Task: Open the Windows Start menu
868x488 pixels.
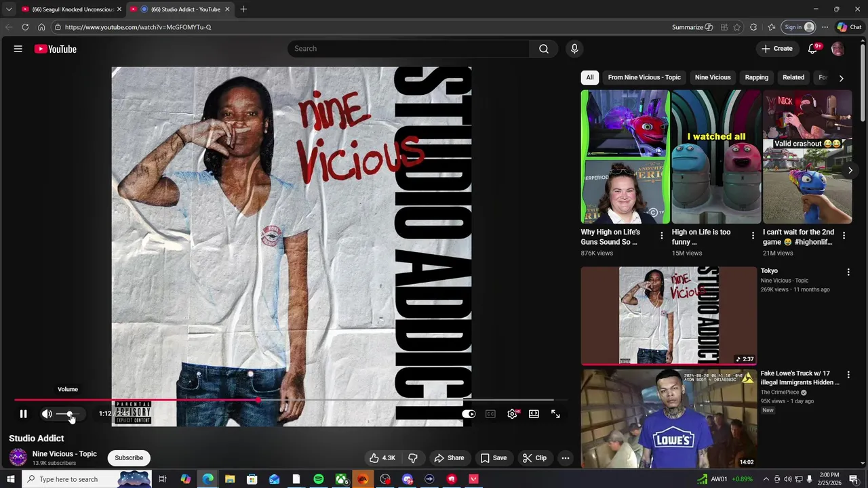Action: pos(10,479)
